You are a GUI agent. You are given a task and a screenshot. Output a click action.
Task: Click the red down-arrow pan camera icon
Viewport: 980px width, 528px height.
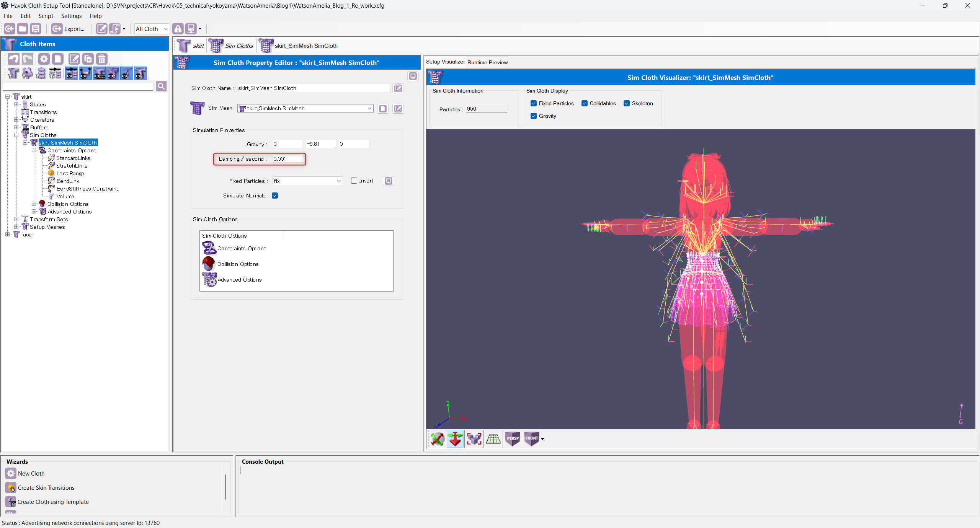455,439
